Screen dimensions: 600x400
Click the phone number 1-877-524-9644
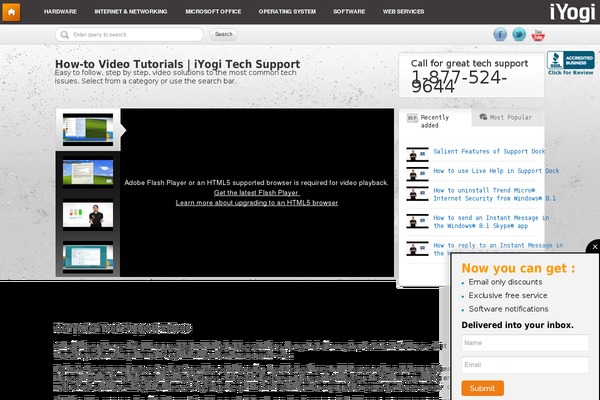(x=459, y=82)
